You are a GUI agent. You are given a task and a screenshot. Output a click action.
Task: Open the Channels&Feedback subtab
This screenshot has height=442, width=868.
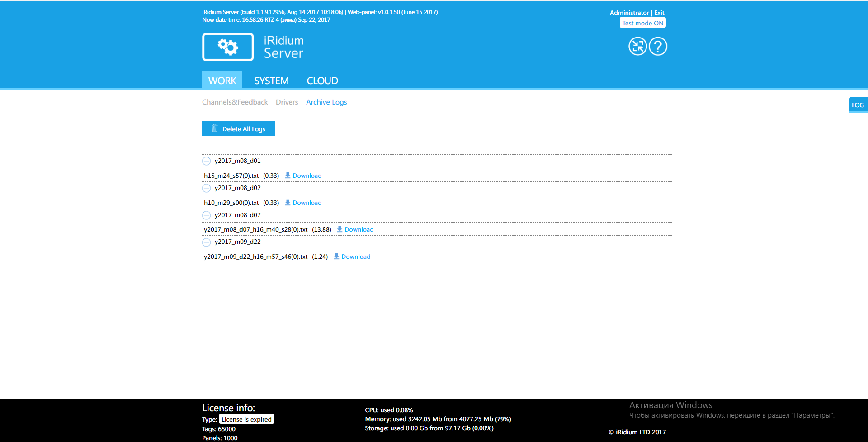235,102
